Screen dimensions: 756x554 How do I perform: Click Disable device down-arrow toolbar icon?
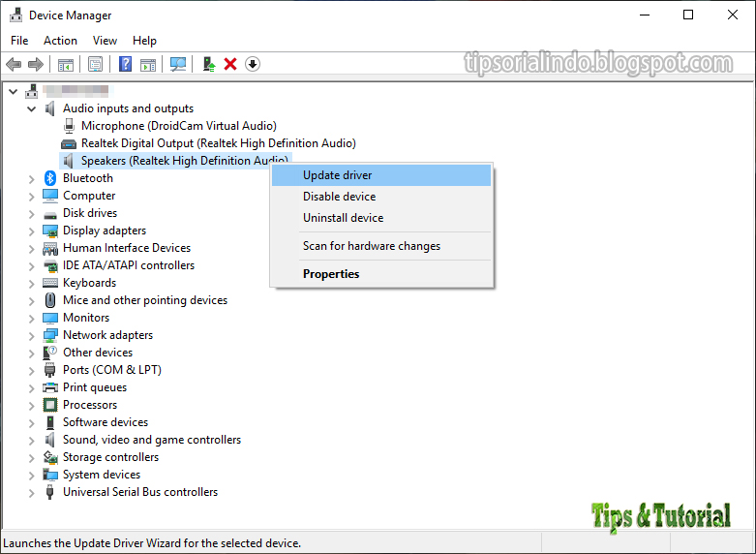pyautogui.click(x=253, y=64)
